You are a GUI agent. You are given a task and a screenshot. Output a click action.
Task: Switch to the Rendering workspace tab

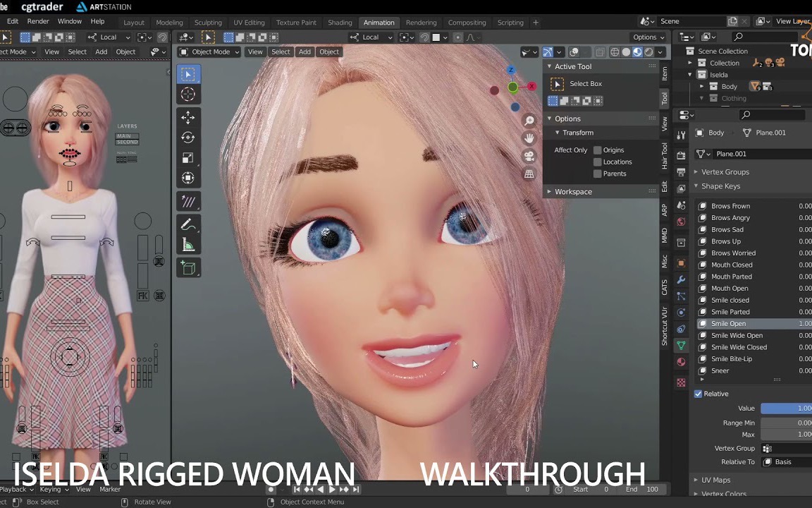click(x=422, y=22)
